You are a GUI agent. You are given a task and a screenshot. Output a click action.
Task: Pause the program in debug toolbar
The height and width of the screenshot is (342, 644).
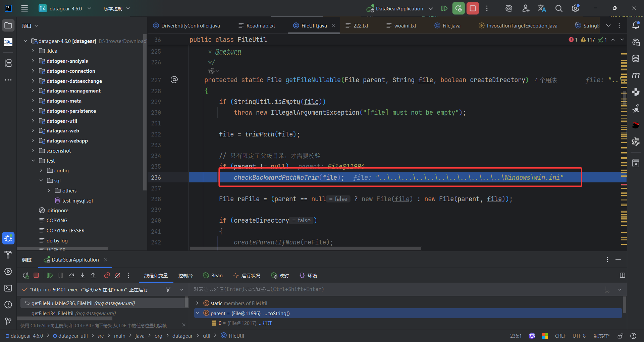tap(61, 276)
